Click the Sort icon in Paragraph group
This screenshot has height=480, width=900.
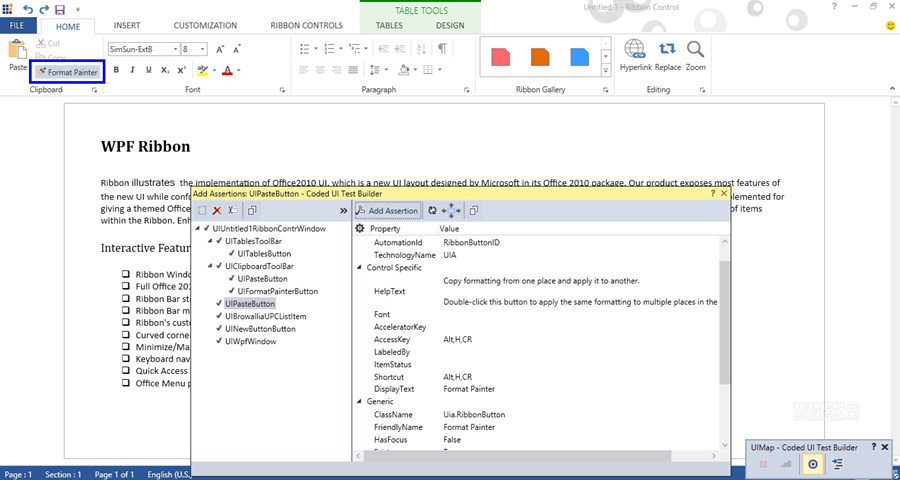(421, 49)
